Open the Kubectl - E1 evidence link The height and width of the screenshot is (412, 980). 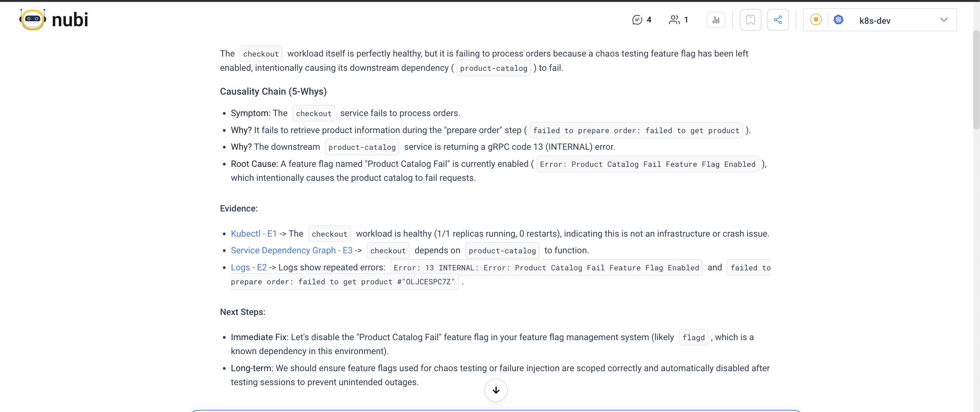254,234
